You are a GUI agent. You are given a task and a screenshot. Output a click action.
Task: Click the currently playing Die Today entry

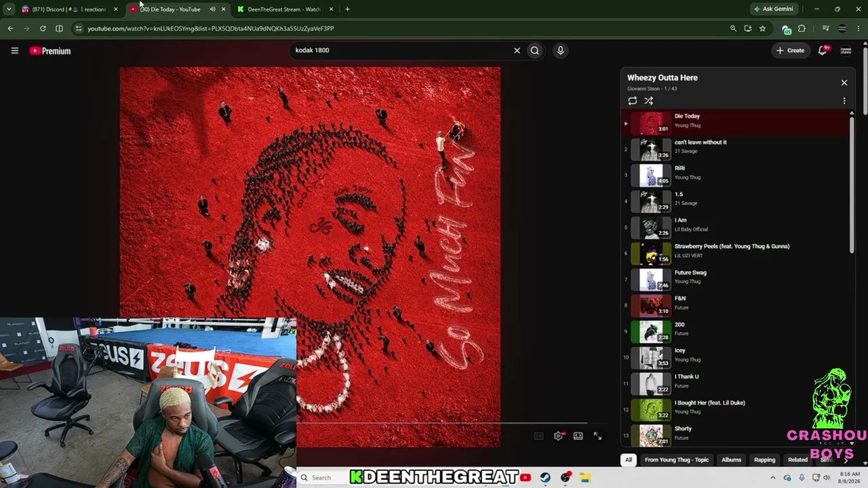point(736,123)
